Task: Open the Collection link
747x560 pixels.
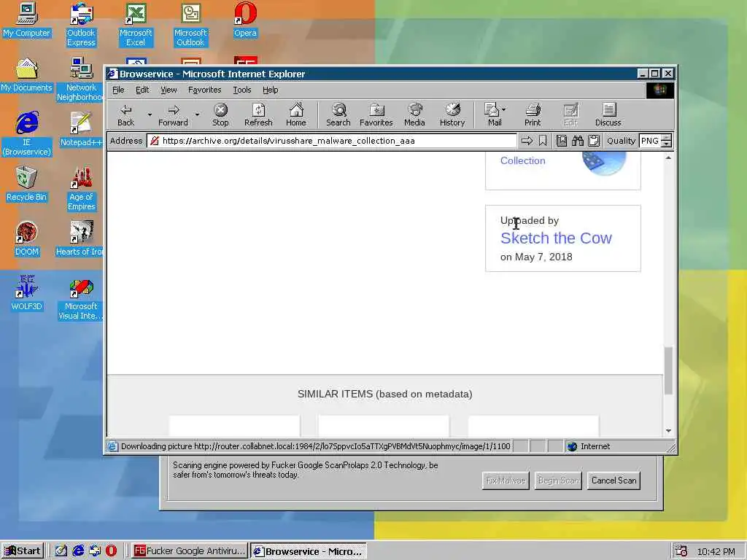Action: coord(522,160)
